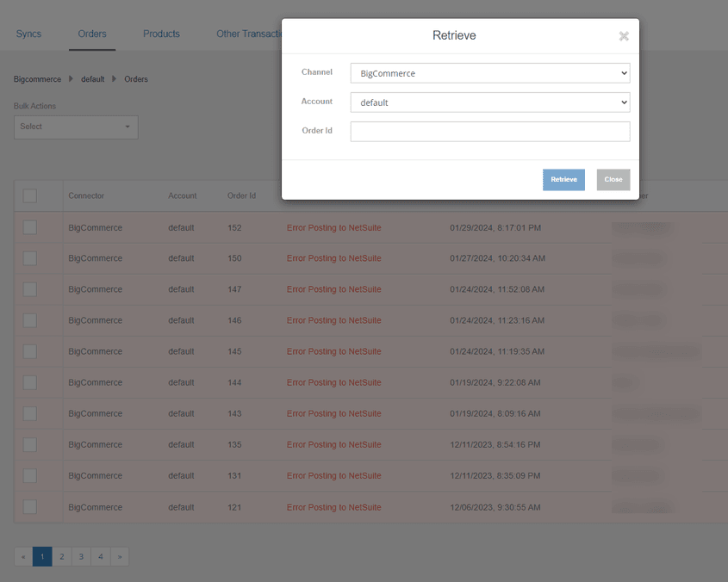Check the checkbox for order 131
This screenshot has height=582, width=728.
tap(29, 476)
